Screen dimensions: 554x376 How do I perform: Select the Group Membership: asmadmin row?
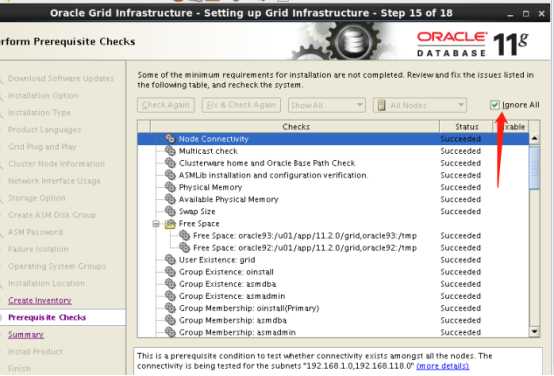(x=333, y=332)
